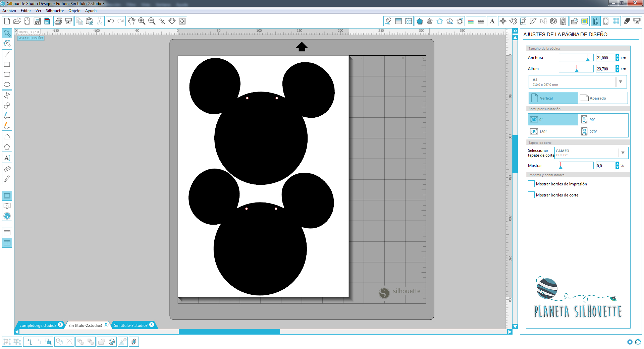Enable Mostrar bordes de corte checkbox

pyautogui.click(x=531, y=195)
